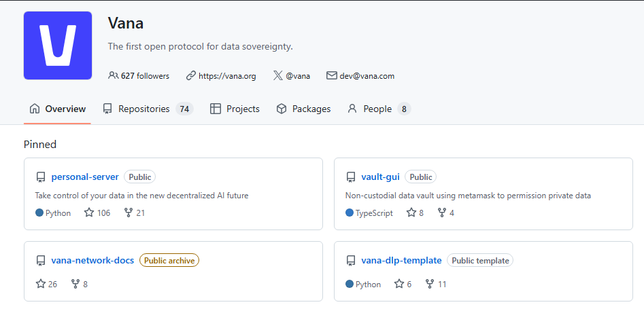Viewport: 644px width, 311px height.
Task: Click the Public archive badge
Action: click(x=169, y=260)
